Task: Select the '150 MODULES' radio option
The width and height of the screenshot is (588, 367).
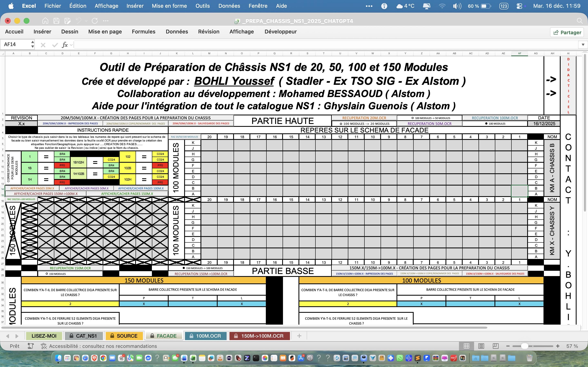Action: coord(47,274)
